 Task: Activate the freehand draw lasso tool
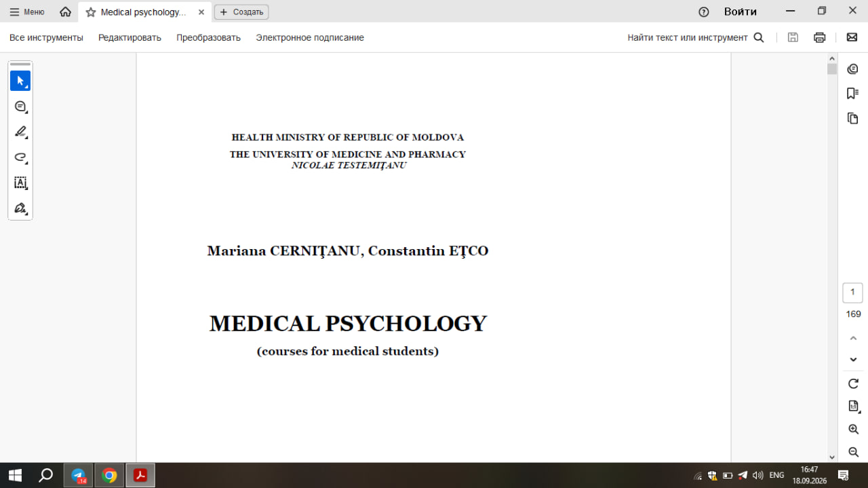tap(20, 157)
